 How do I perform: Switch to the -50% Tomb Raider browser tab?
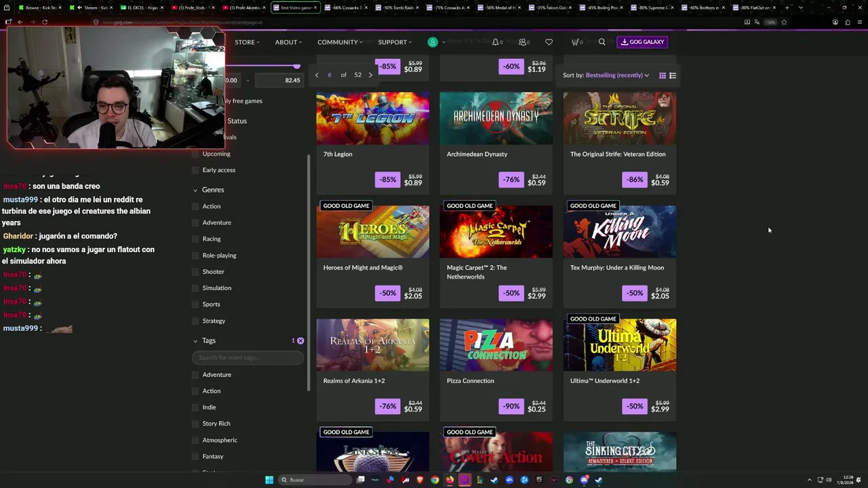398,7
